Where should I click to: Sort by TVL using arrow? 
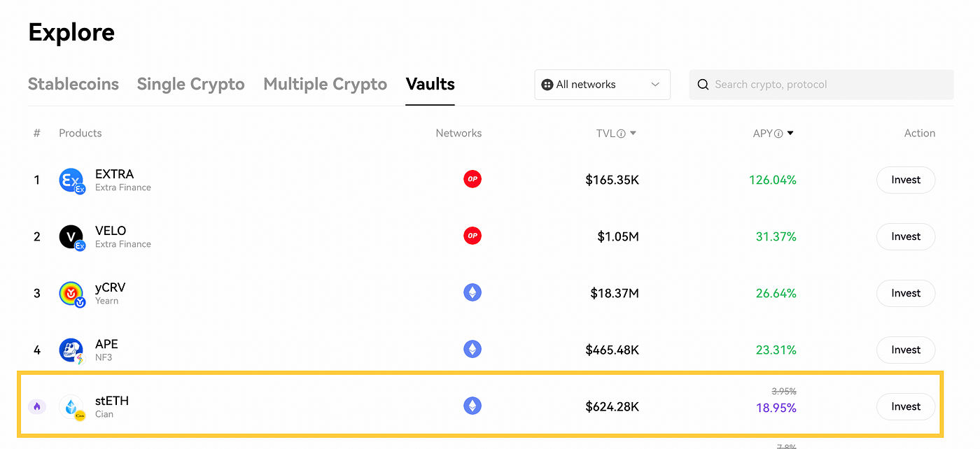point(633,134)
